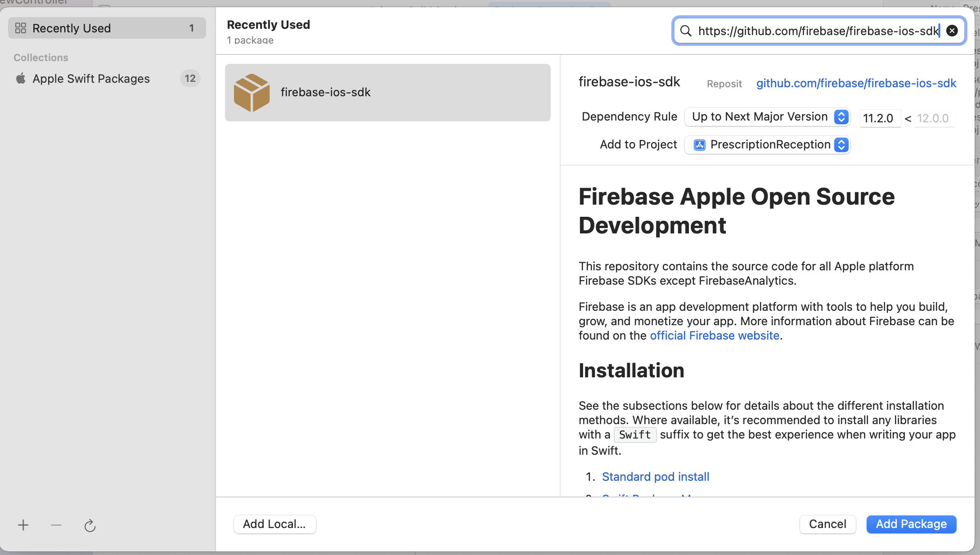The height and width of the screenshot is (555, 980).
Task: Click the Apple logo beside Swift Packages
Action: [21, 79]
